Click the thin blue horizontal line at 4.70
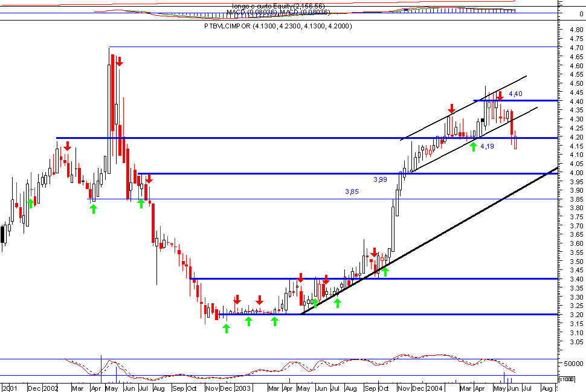The image size is (586, 392). click(333, 47)
